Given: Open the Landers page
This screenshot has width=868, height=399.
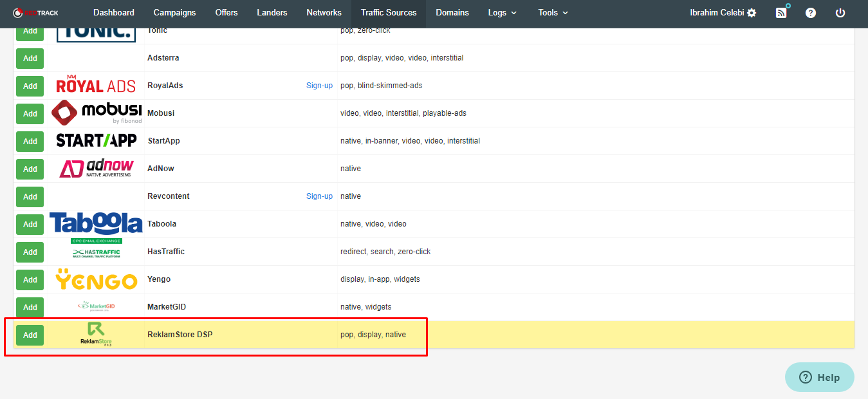Looking at the screenshot, I should [x=272, y=13].
